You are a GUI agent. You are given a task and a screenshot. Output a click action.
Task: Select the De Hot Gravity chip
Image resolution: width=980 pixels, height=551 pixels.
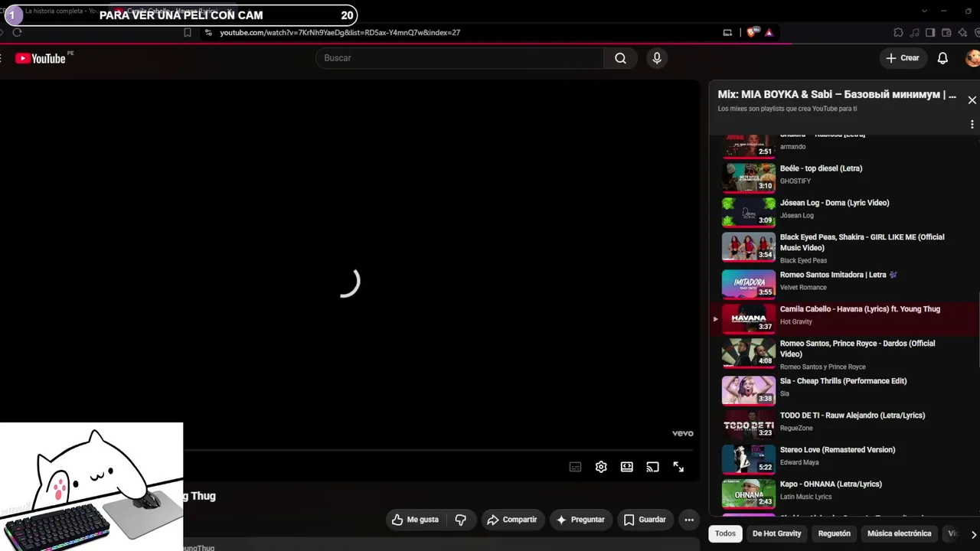[x=777, y=534]
